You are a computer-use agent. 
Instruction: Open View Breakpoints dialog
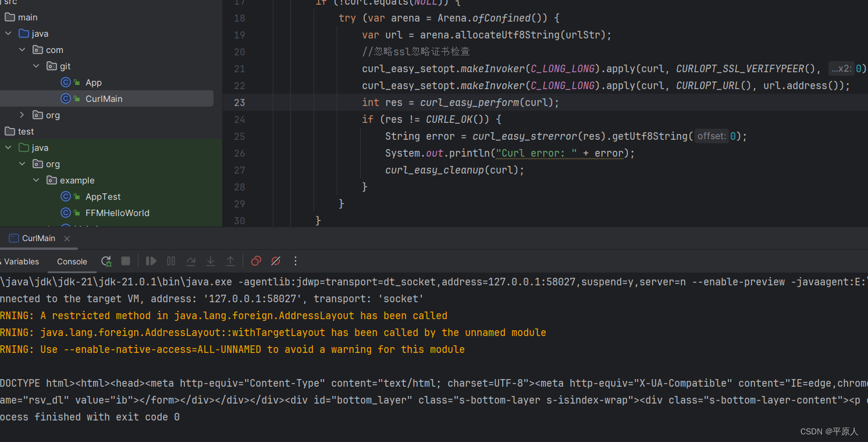256,261
